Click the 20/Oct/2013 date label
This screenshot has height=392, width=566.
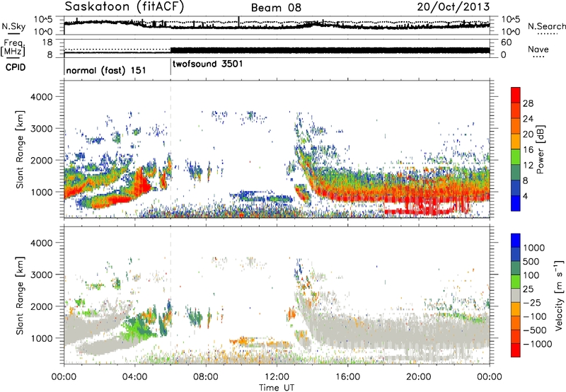pyautogui.click(x=454, y=7)
